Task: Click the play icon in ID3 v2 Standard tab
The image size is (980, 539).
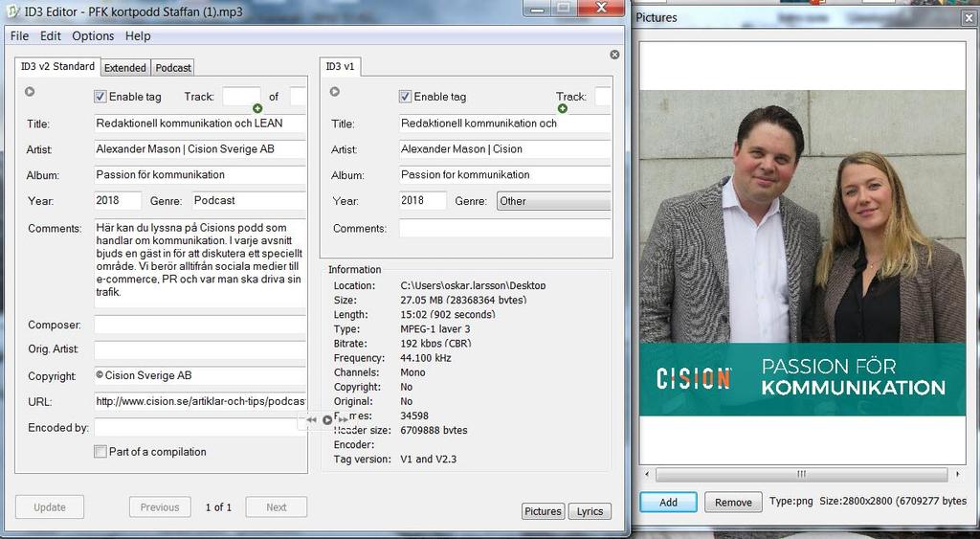Action: (30, 92)
